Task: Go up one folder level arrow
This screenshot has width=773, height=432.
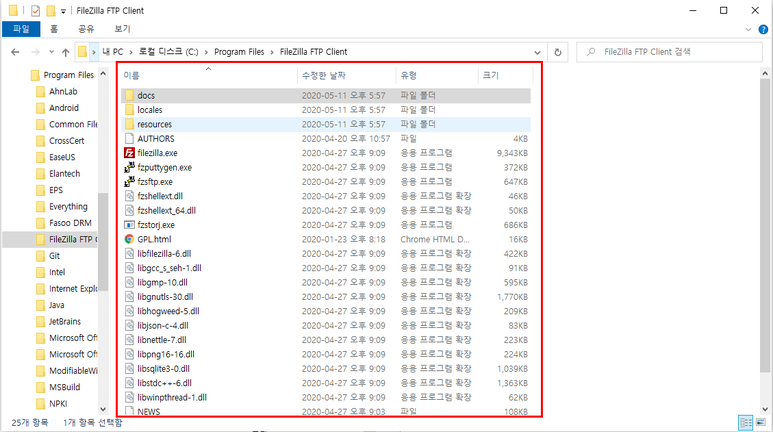Action: pos(65,52)
